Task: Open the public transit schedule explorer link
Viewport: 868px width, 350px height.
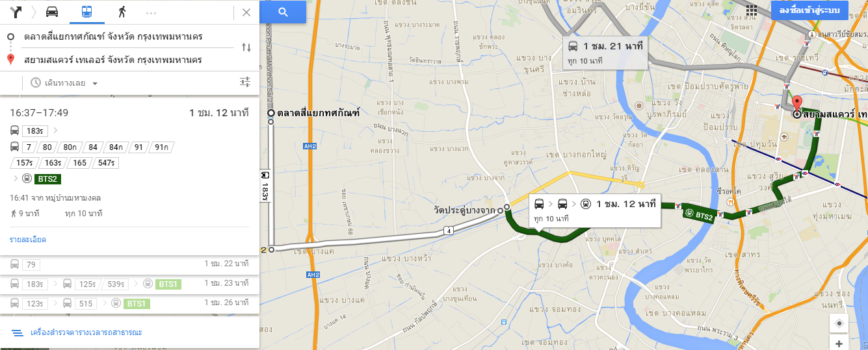Action: 86,332
